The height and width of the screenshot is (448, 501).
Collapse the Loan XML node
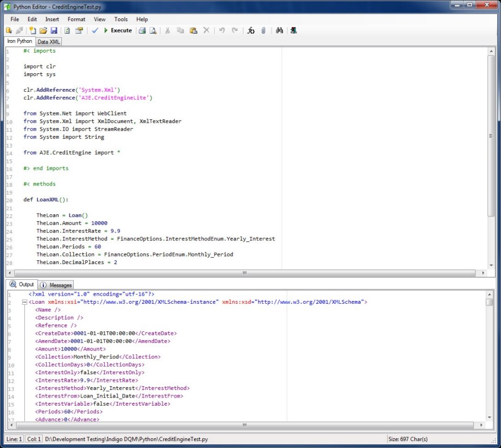point(24,302)
